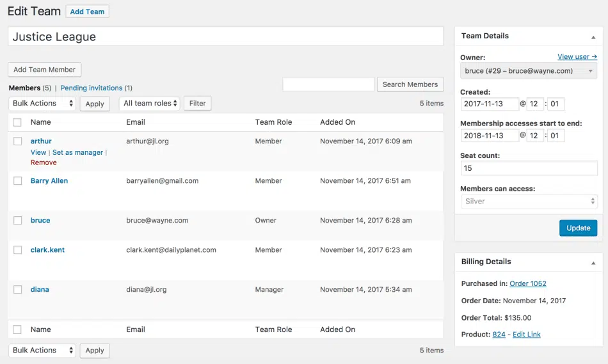Open the View user link

(577, 56)
